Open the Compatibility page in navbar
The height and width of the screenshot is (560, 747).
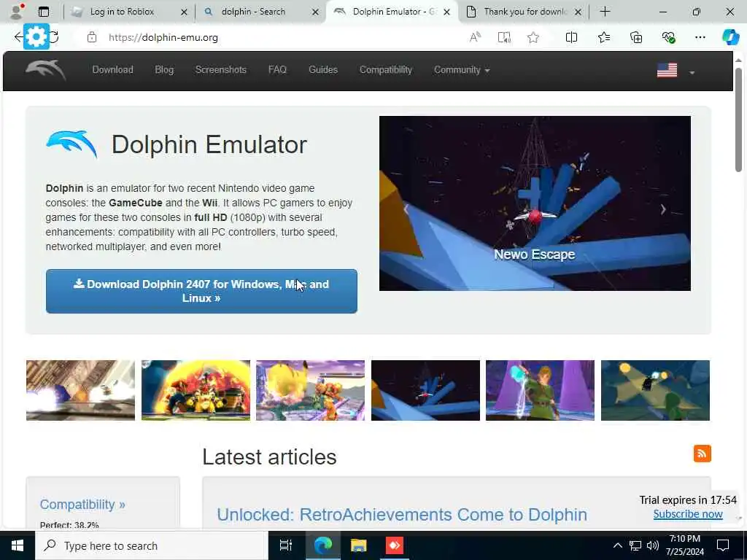[386, 69]
